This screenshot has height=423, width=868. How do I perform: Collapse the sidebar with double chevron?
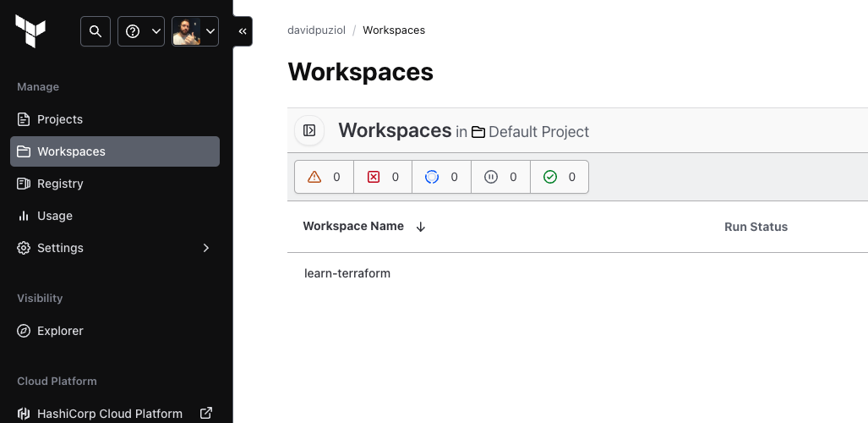click(x=243, y=31)
